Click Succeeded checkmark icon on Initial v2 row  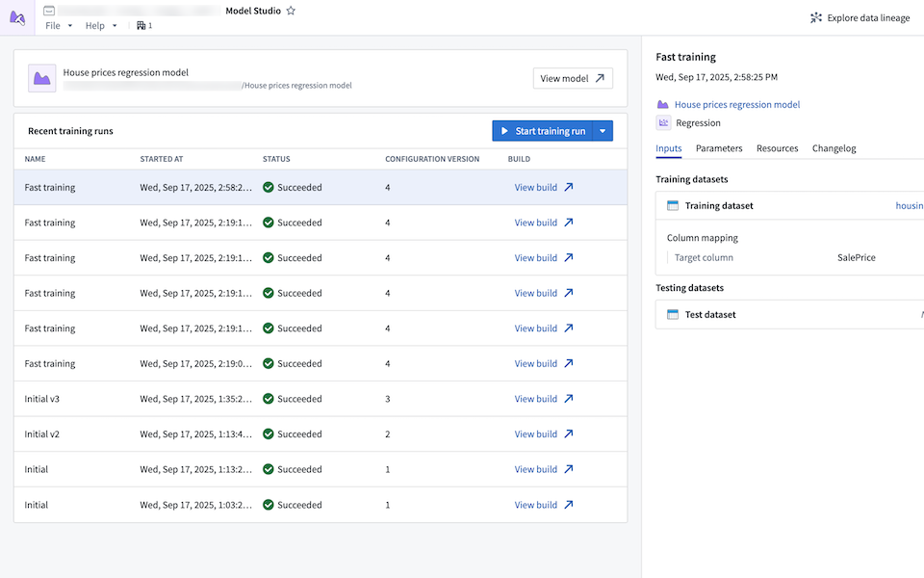(x=269, y=434)
